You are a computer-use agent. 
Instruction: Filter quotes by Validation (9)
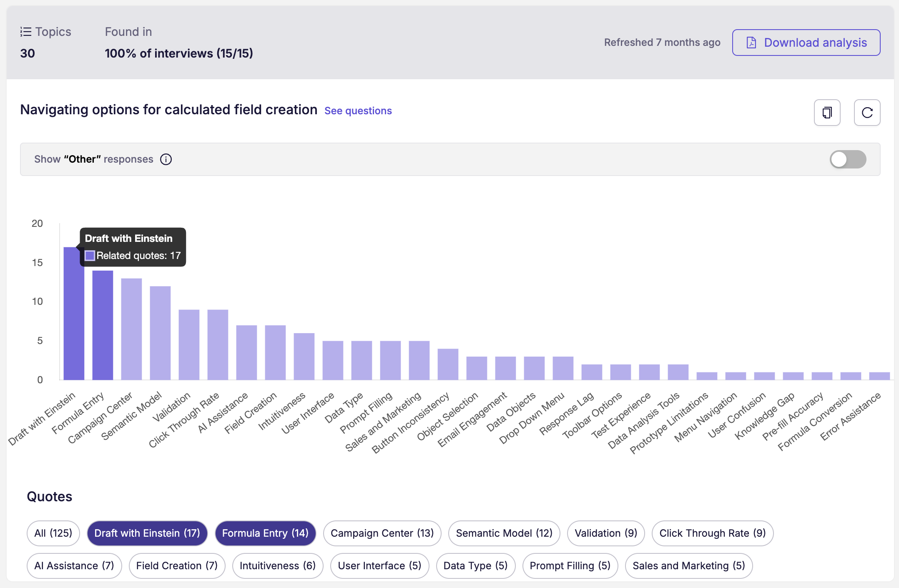(606, 533)
